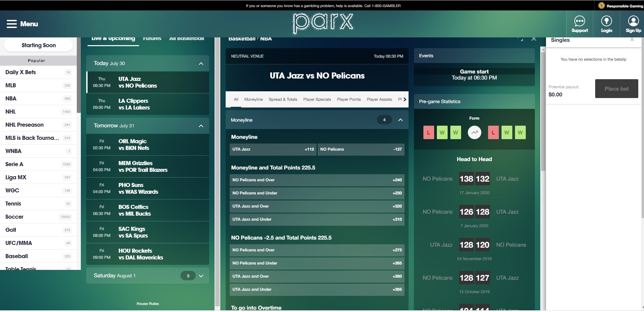Select NO Pelicans and Over +275

tap(317, 250)
